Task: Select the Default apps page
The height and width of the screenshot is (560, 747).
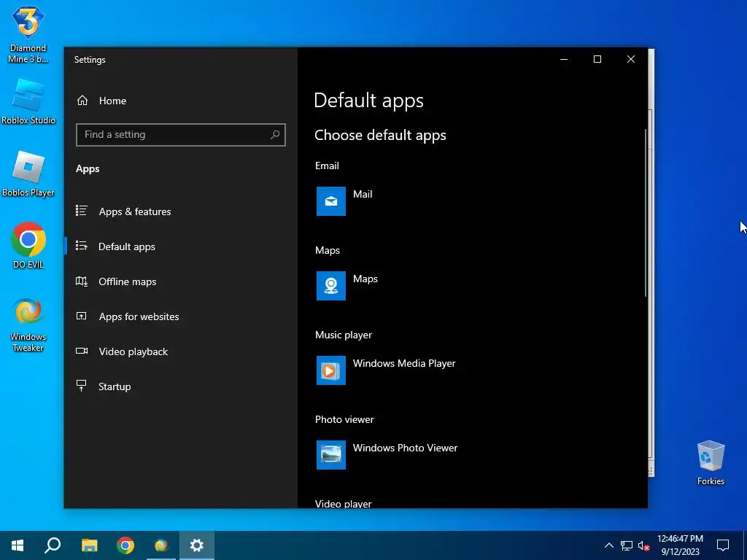Action: click(181, 246)
